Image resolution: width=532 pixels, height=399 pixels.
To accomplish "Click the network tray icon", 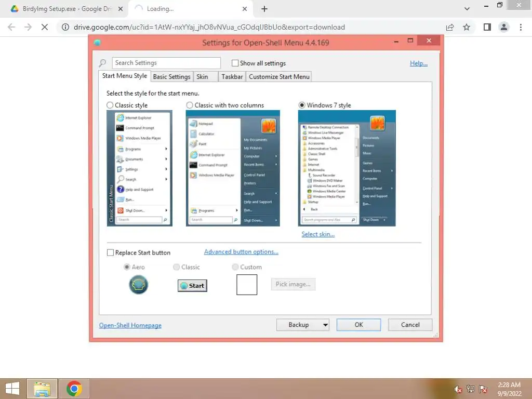I will (471, 389).
